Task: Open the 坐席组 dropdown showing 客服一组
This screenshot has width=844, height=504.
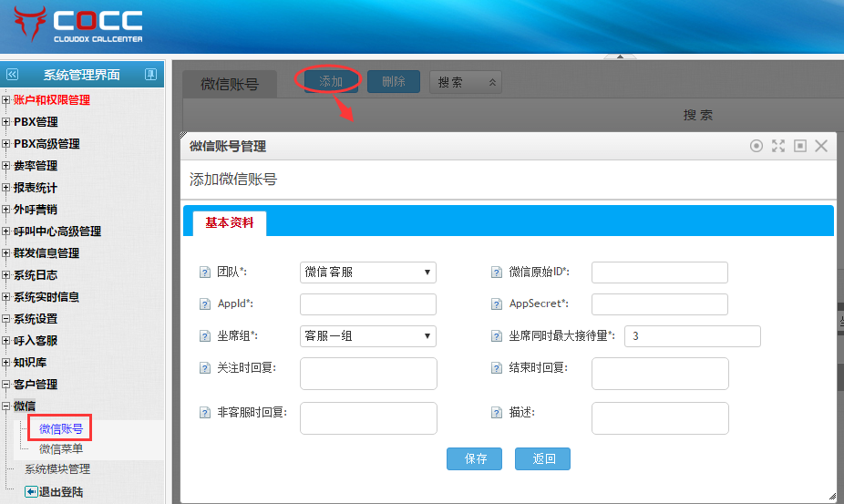Action: click(367, 336)
